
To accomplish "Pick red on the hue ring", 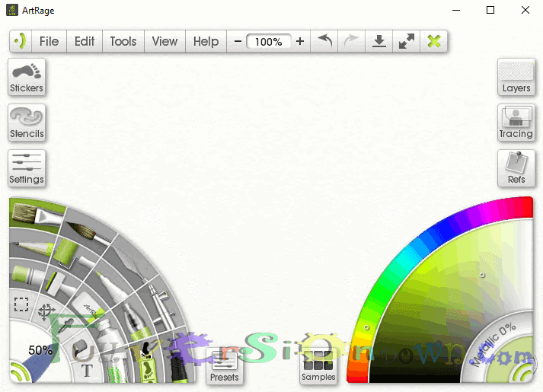I will (x=526, y=208).
